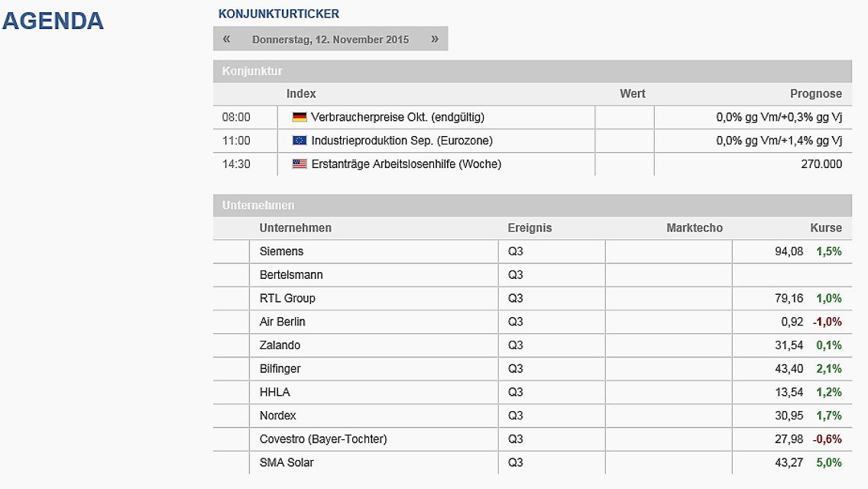Open the Konjunkturticker heading
The image size is (868, 489).
pyautogui.click(x=279, y=14)
